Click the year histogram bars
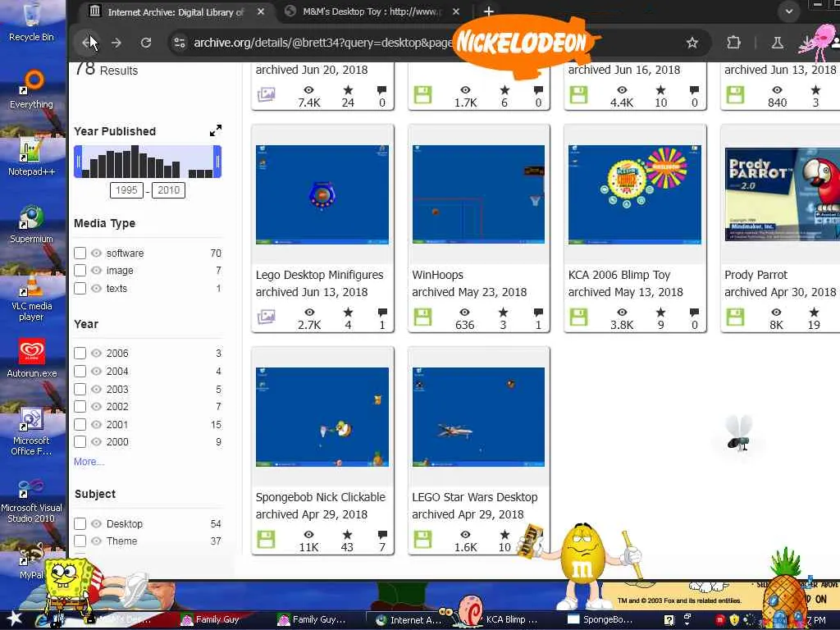Viewport: 840px width, 630px height. pyautogui.click(x=148, y=162)
